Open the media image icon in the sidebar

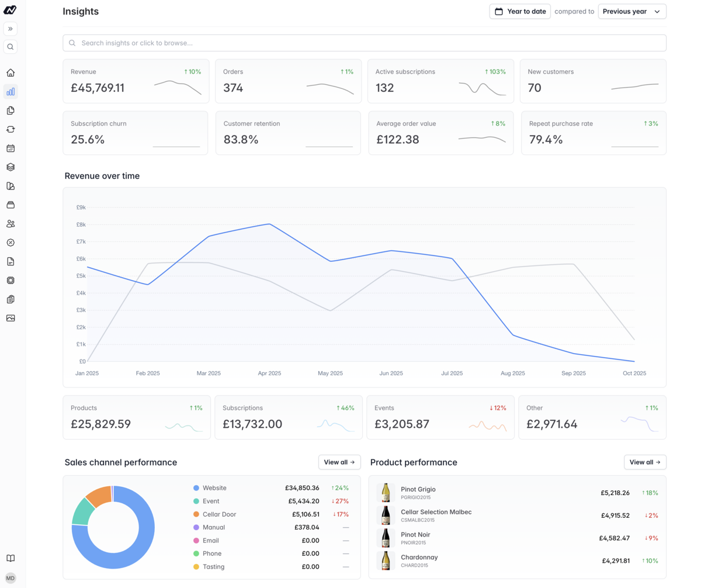click(x=11, y=317)
